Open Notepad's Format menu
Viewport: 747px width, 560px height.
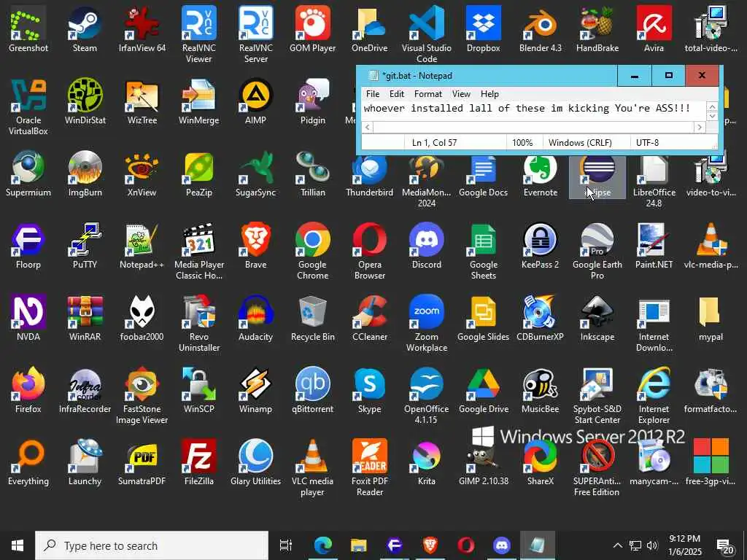[427, 94]
